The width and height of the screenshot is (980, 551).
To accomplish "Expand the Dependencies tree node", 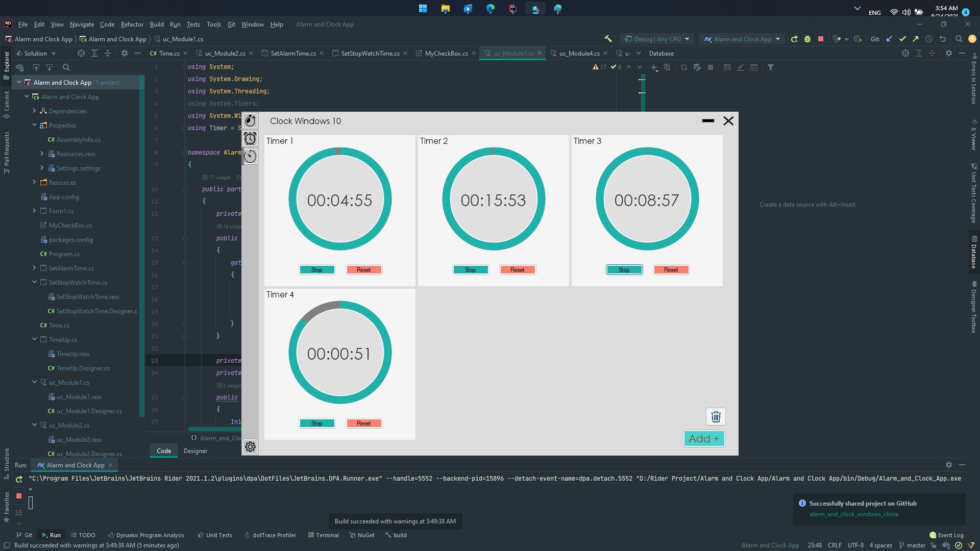I will pos(34,111).
